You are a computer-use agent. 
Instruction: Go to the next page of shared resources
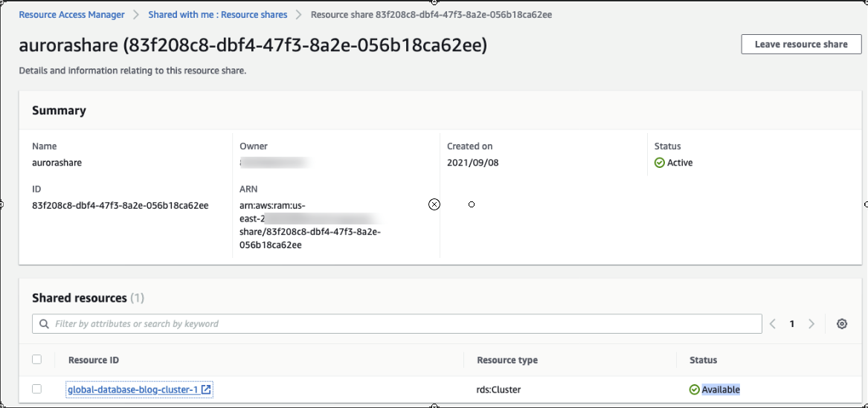tap(811, 324)
